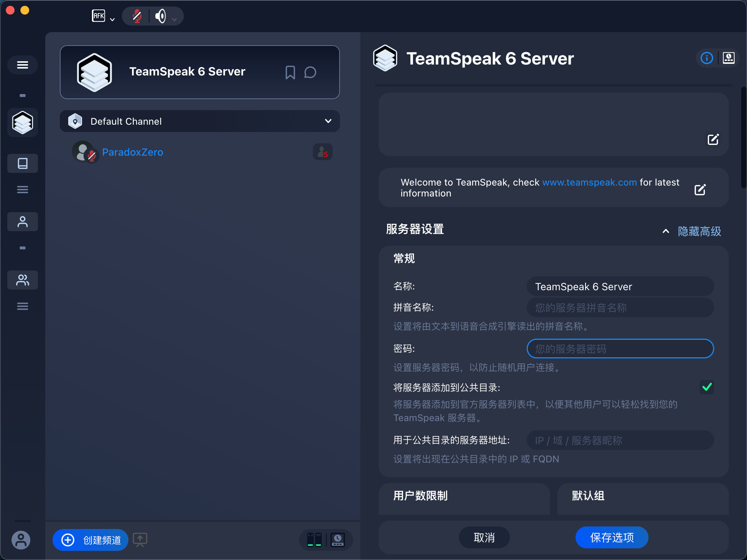This screenshot has height=560, width=747.
Task: Click the 保存选项 button
Action: (612, 537)
